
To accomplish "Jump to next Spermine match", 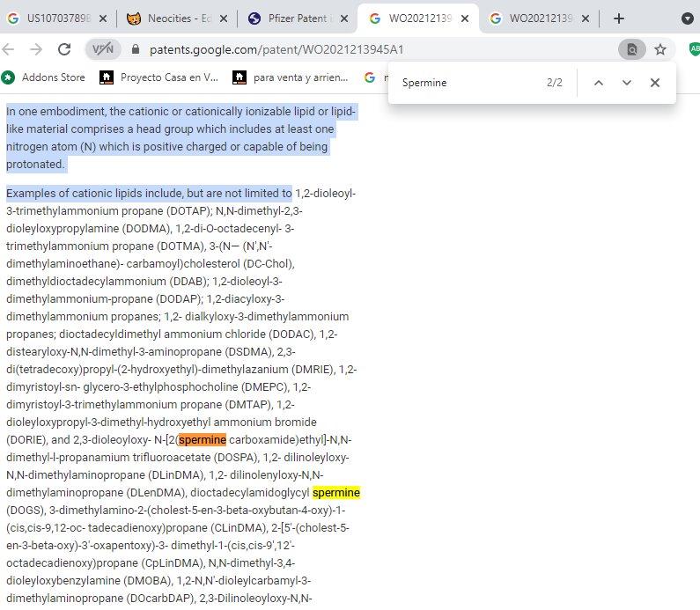I will point(627,83).
